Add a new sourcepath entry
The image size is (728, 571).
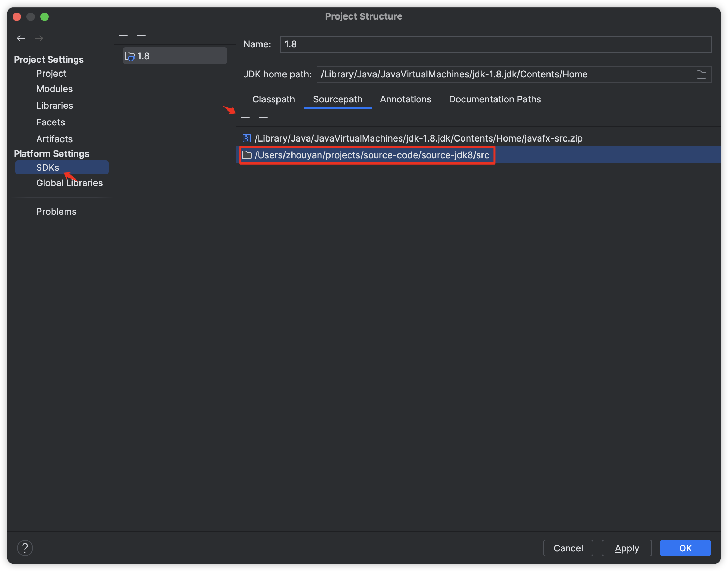245,118
